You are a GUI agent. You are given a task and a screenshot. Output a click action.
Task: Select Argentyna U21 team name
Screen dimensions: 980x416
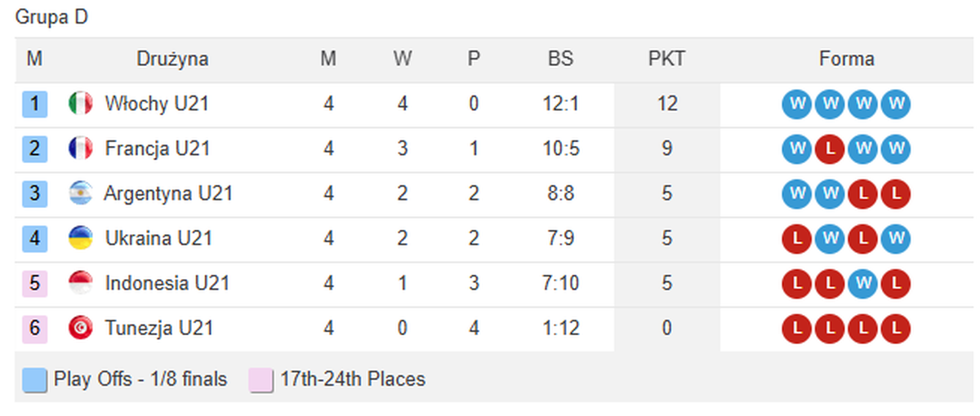click(x=168, y=194)
